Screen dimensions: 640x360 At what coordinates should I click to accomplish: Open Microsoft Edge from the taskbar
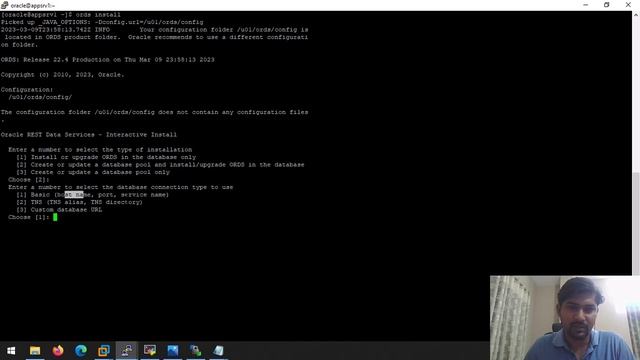click(81, 351)
